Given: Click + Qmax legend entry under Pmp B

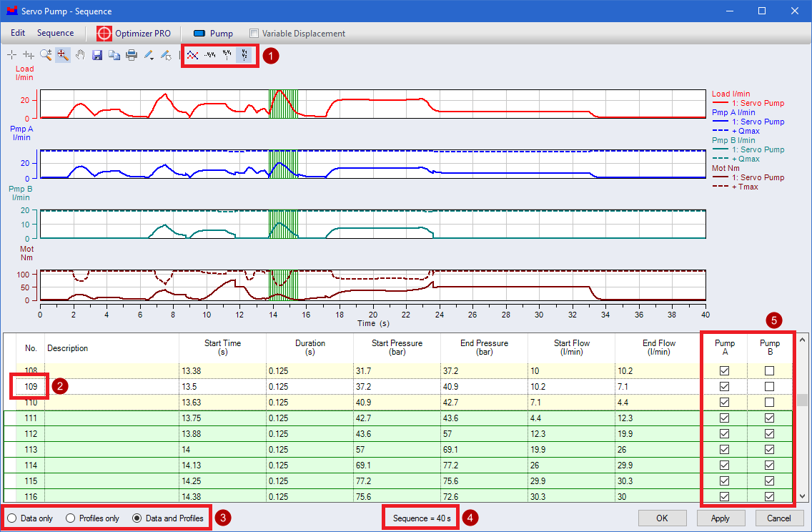Looking at the screenshot, I should tap(736, 159).
